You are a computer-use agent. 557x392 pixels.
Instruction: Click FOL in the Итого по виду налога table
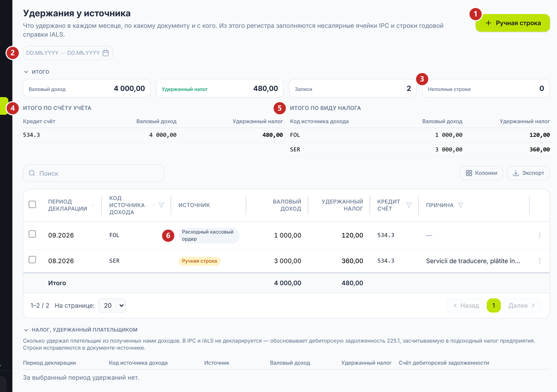click(x=295, y=135)
